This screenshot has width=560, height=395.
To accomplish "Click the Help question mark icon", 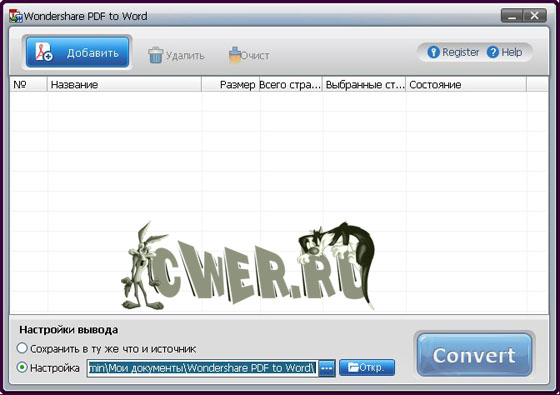I will coord(492,52).
